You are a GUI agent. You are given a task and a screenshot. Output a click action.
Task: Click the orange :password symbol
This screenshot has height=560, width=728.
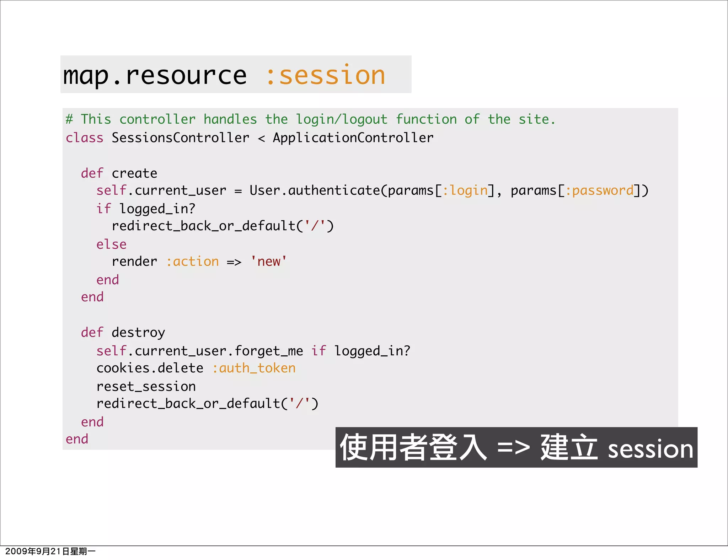point(599,191)
